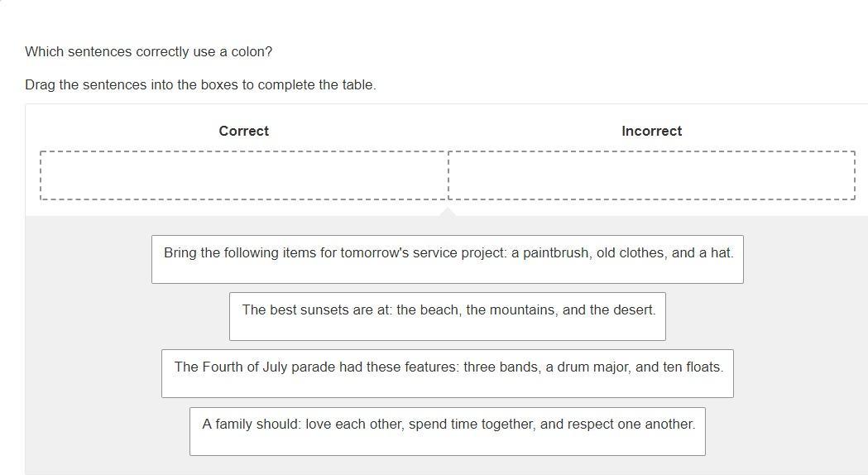Click the empty Incorrect drop box
Image resolution: width=868 pixels, height=475 pixels.
pos(651,175)
